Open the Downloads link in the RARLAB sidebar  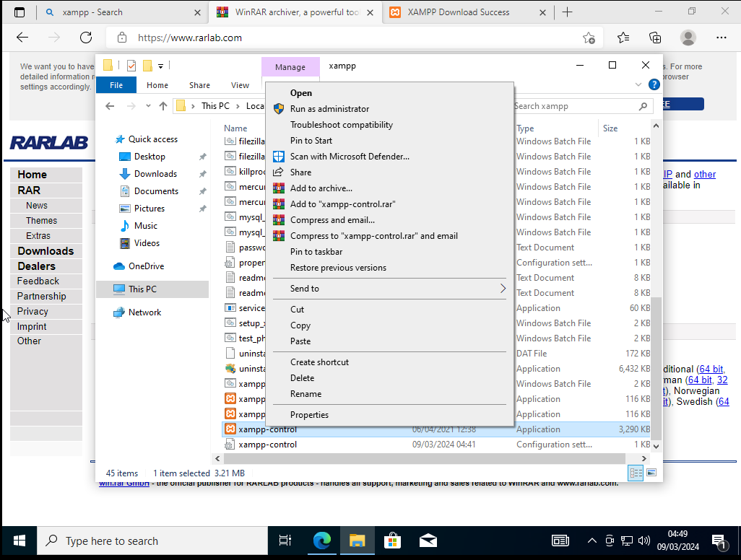coord(45,251)
